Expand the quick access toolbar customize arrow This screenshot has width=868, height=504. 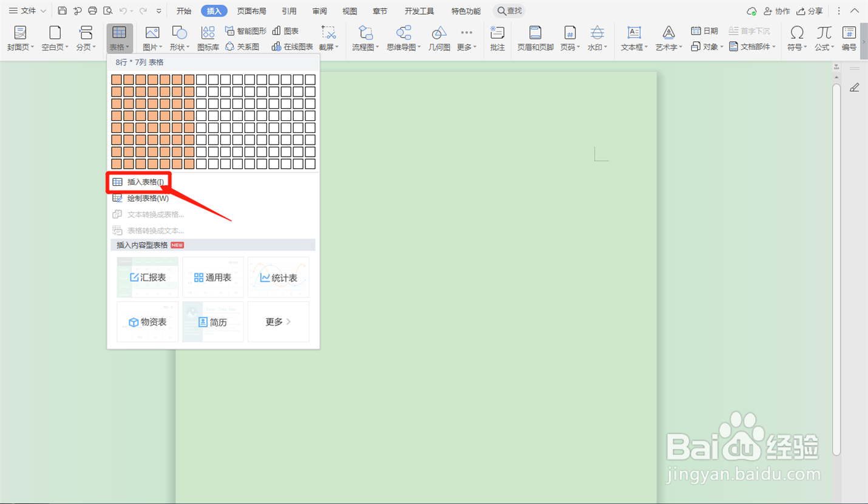(x=159, y=11)
